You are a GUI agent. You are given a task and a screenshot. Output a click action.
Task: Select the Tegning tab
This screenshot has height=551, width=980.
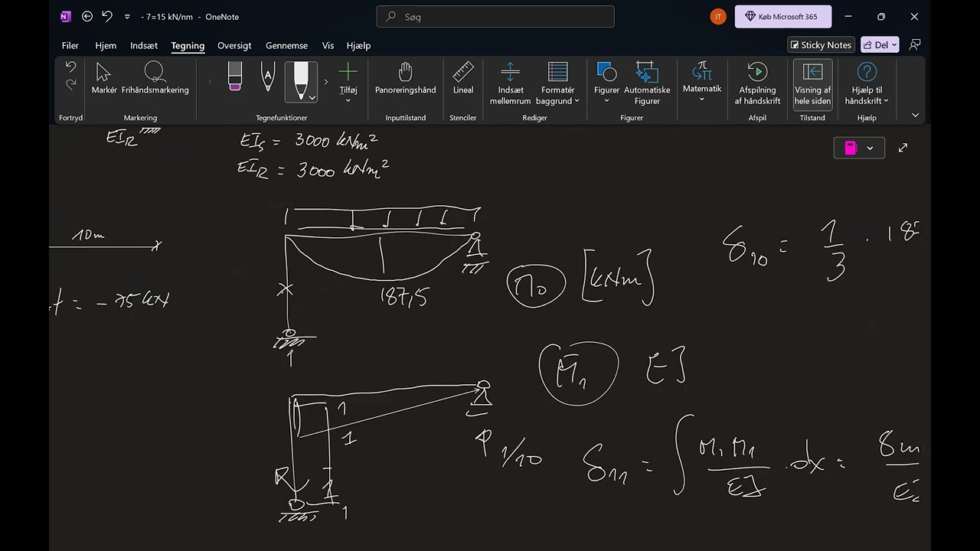click(x=188, y=46)
